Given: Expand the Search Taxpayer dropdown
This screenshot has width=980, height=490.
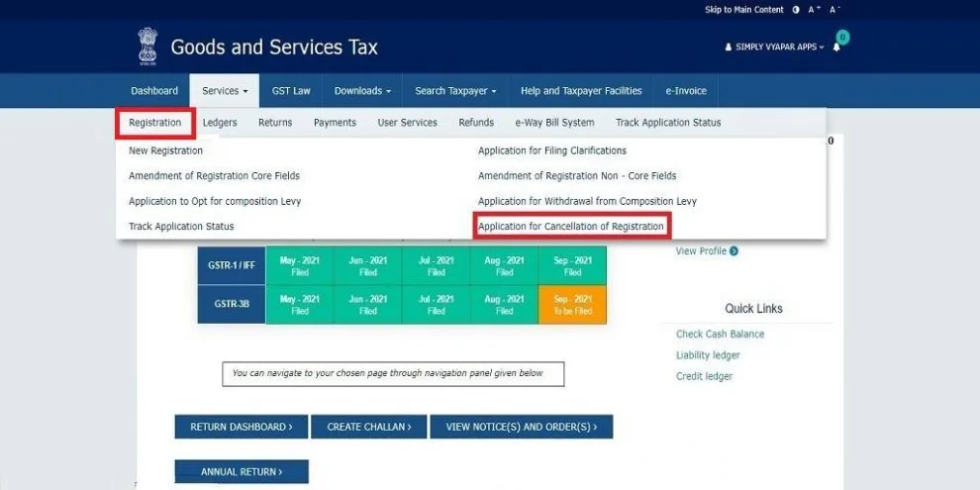Looking at the screenshot, I should (x=455, y=91).
